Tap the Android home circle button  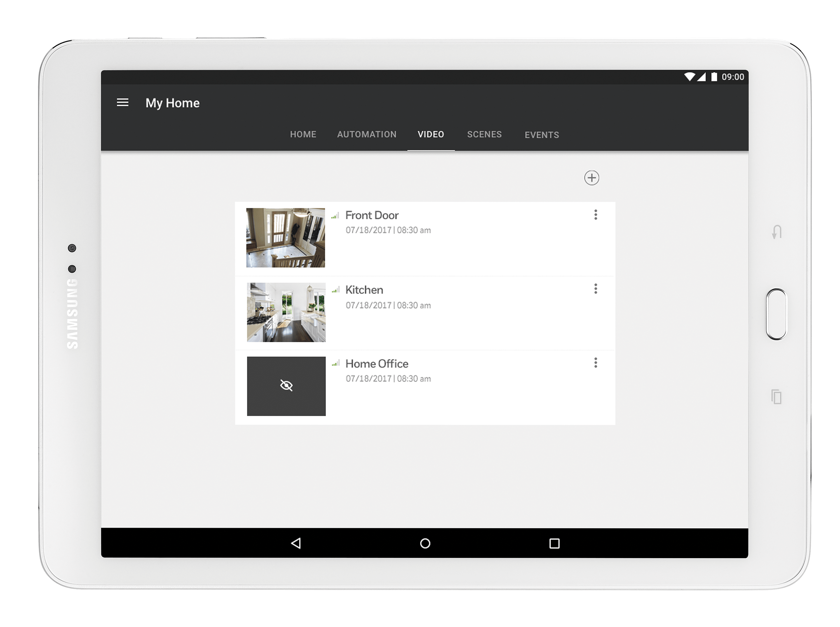[x=425, y=544]
